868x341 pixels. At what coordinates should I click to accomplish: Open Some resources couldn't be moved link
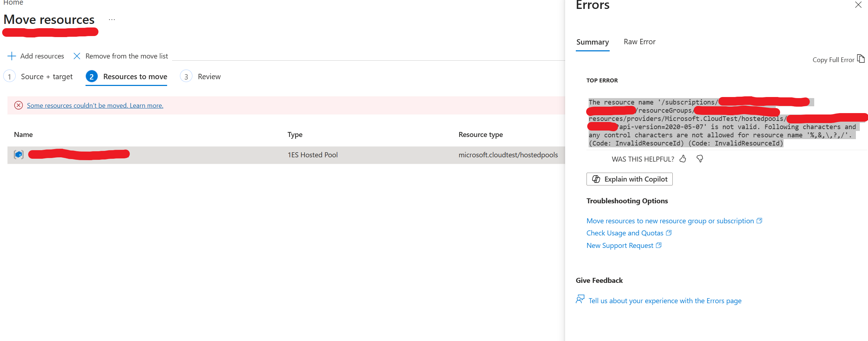pos(95,106)
